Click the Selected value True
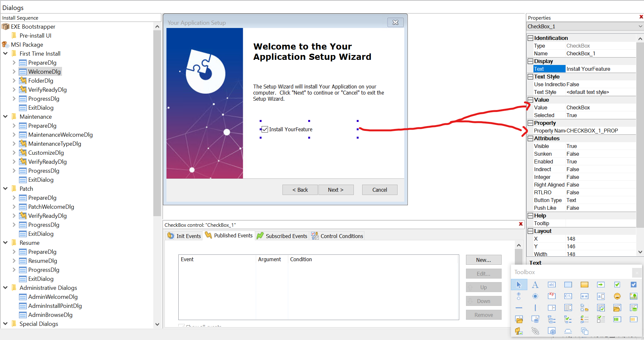The height and width of the screenshot is (340, 644). point(601,115)
